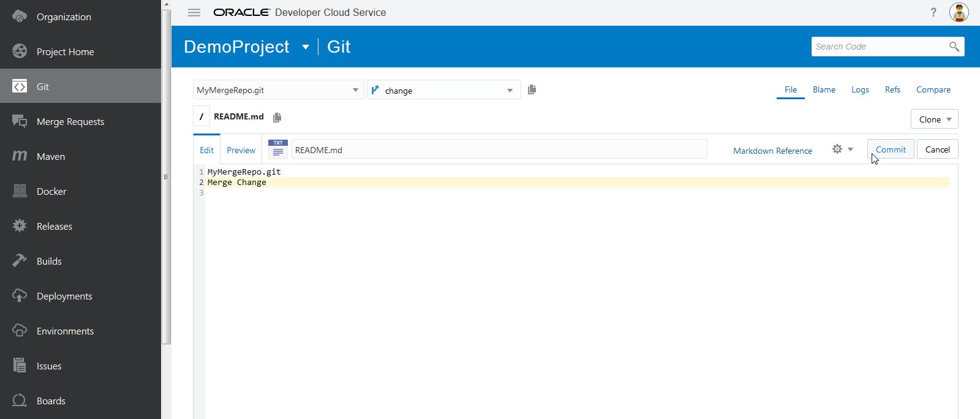Viewport: 980px width, 419px height.
Task: Click the Builds hammer icon
Action: pos(20,260)
